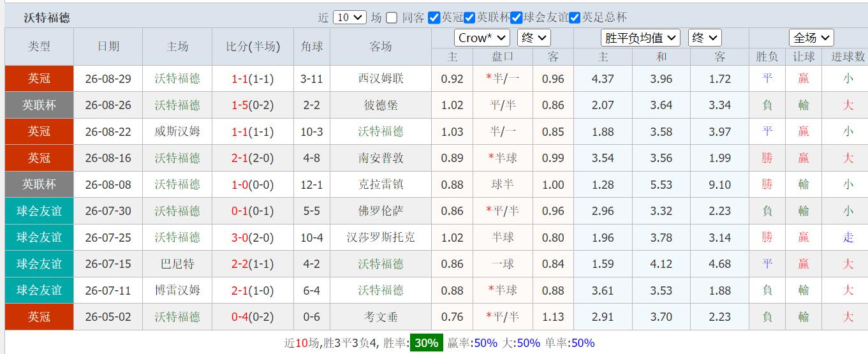Screen dimensions: 868x354
Task: Click the green 30% win rate badge
Action: point(425,343)
